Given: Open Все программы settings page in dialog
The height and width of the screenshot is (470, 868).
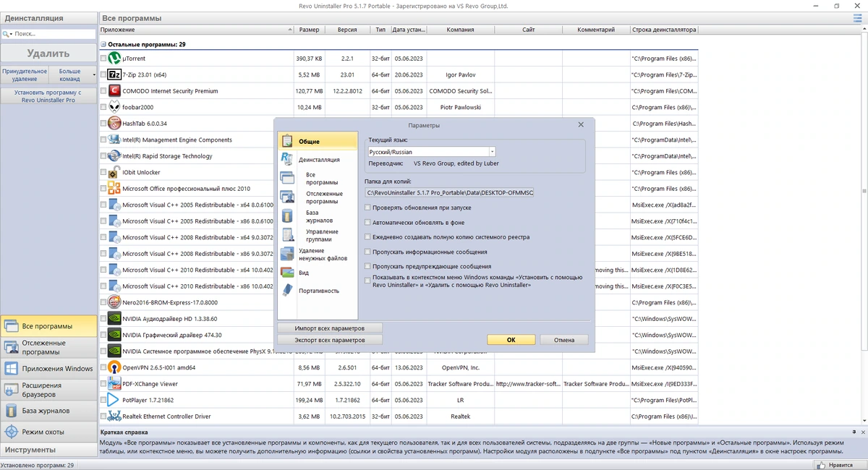Looking at the screenshot, I should (x=321, y=179).
